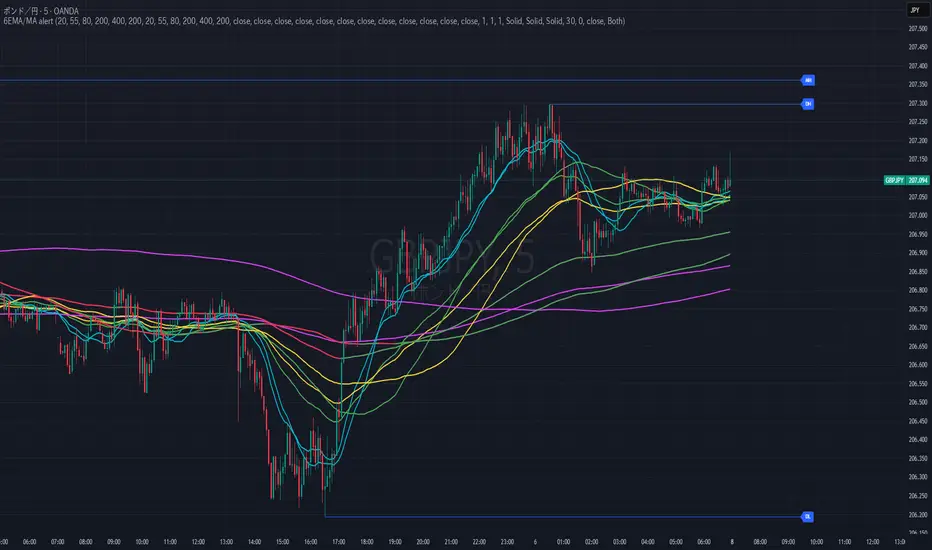Click the 207.300 price axis label

pyautogui.click(x=918, y=103)
